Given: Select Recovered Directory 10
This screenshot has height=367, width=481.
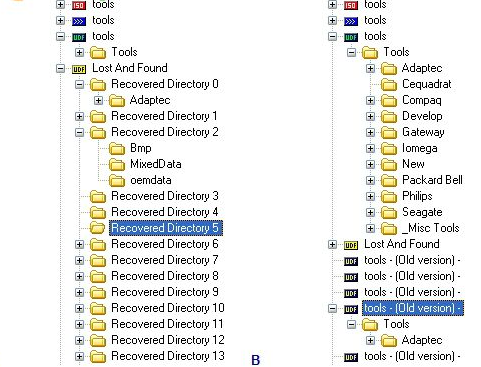Looking at the screenshot, I should click(168, 308).
